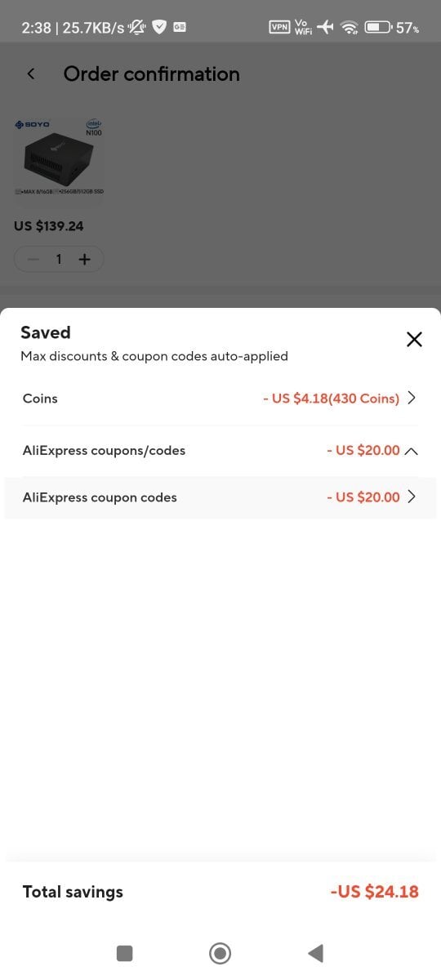This screenshot has width=441, height=980.
Task: Tap the Wi-Fi signal status icon
Action: pos(350,28)
